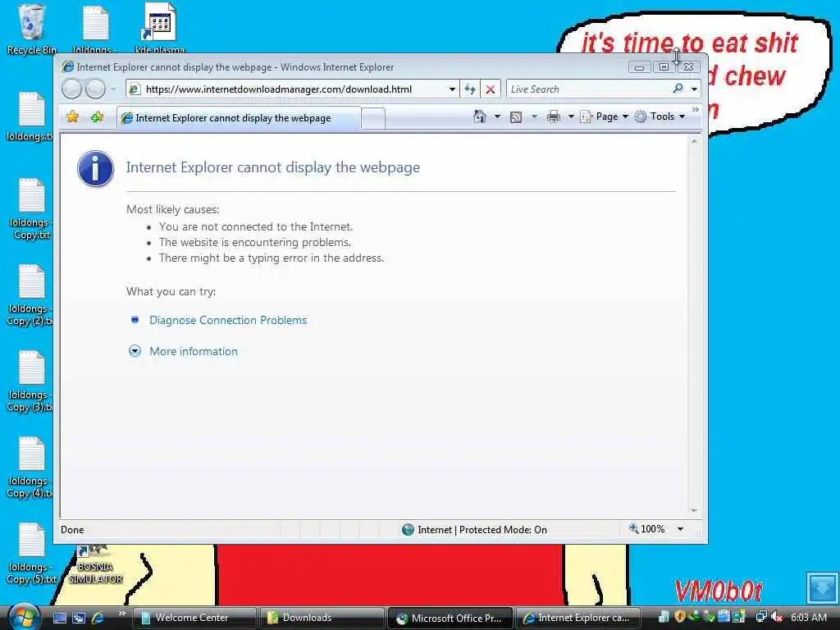The height and width of the screenshot is (630, 840).
Task: Select the kde plasma shortcut icon
Action: click(x=160, y=28)
